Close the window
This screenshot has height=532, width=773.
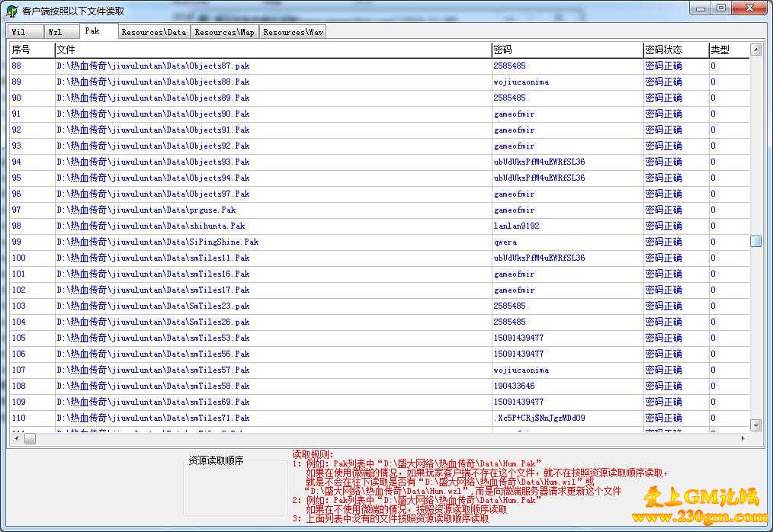pyautogui.click(x=749, y=8)
